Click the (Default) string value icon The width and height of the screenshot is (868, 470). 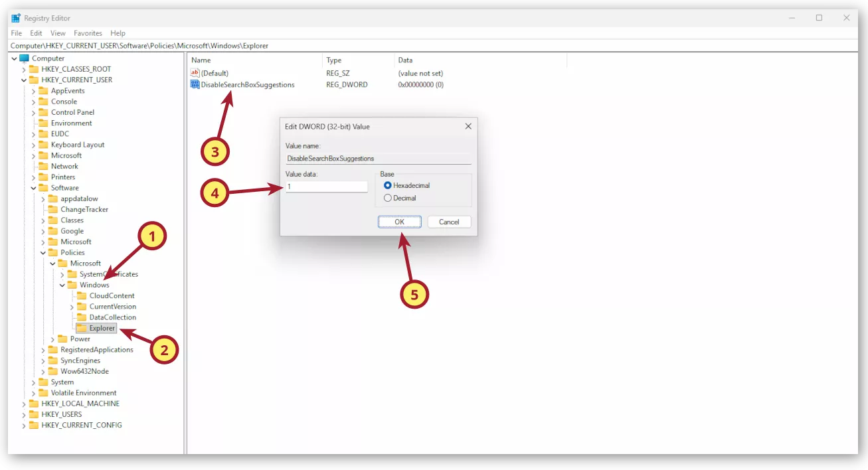pyautogui.click(x=195, y=73)
